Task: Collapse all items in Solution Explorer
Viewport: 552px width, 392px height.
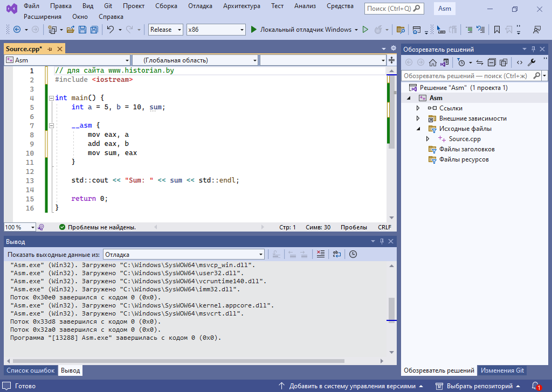Action: click(x=491, y=62)
